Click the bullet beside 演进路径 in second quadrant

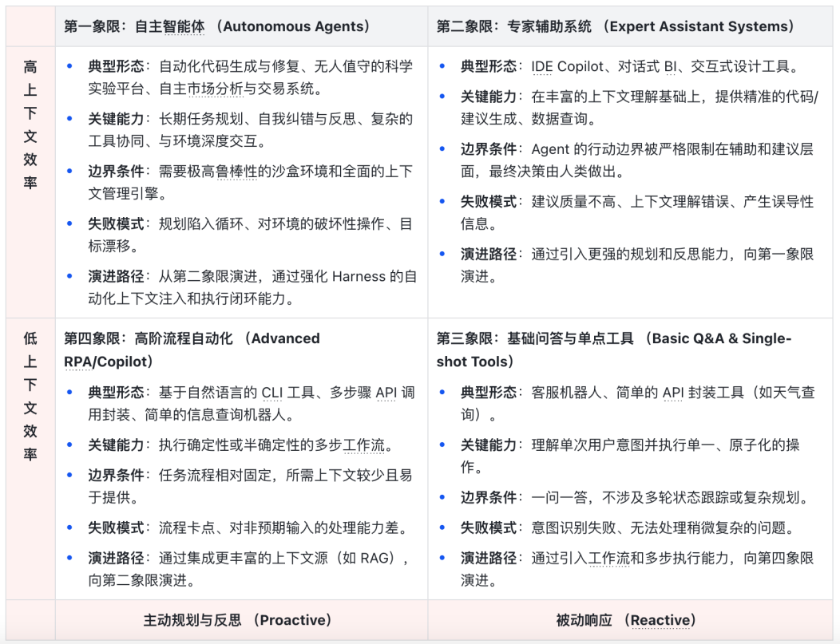pyautogui.click(x=442, y=254)
